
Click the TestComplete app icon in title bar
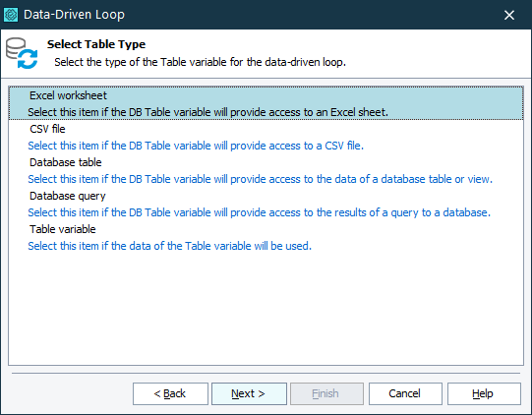point(11,15)
